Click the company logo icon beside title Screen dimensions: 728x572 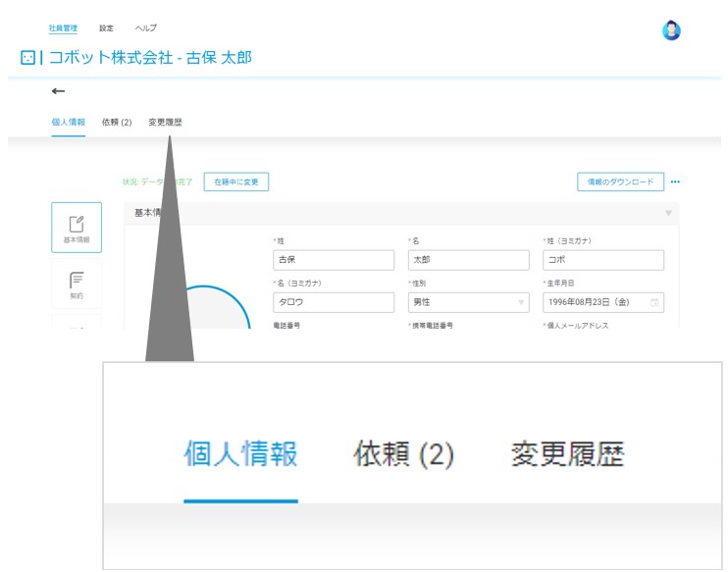click(x=27, y=58)
